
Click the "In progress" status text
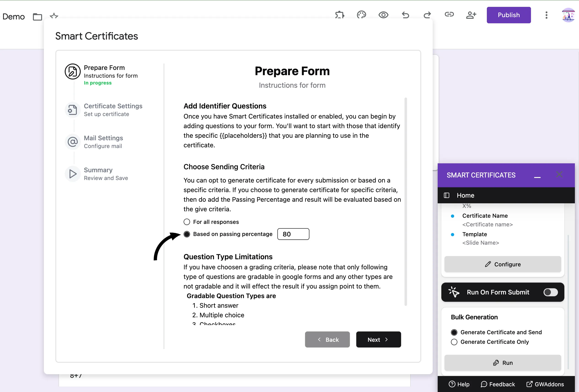[x=98, y=83]
